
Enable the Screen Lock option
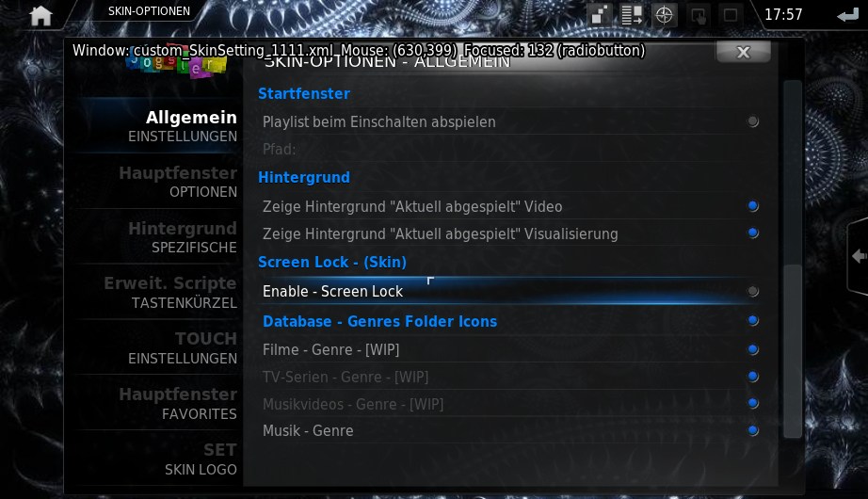pos(510,291)
